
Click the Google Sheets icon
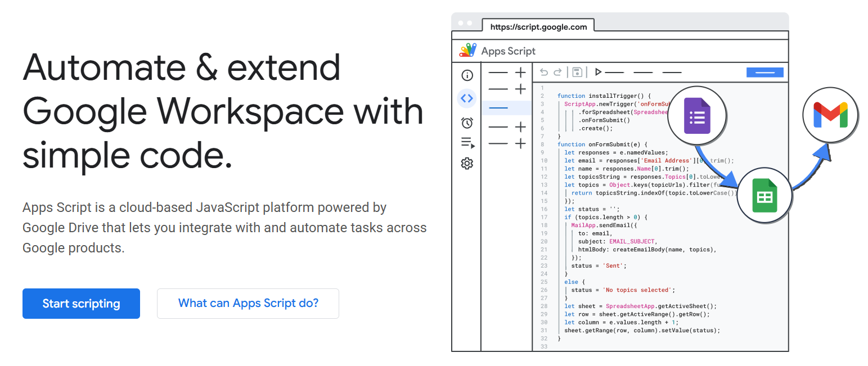765,195
